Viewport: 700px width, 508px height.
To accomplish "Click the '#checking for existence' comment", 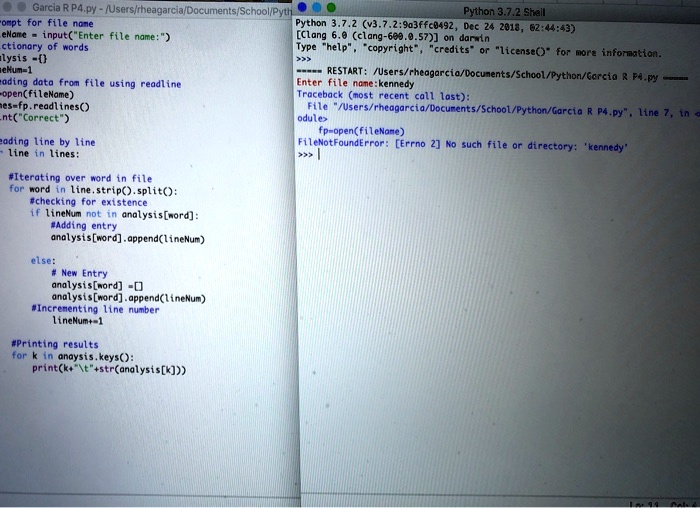I will pyautogui.click(x=88, y=202).
